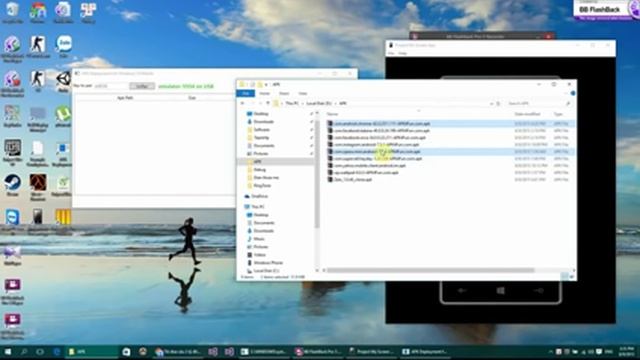The width and height of the screenshot is (640, 360).
Task: Open RingTone folder in navigation pane
Action: pyautogui.click(x=262, y=186)
